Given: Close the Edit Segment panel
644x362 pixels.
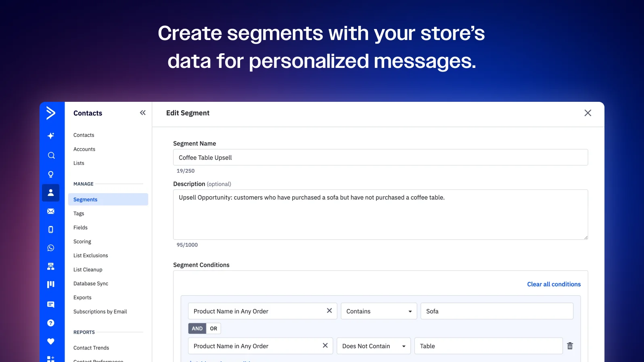Looking at the screenshot, I should point(588,113).
